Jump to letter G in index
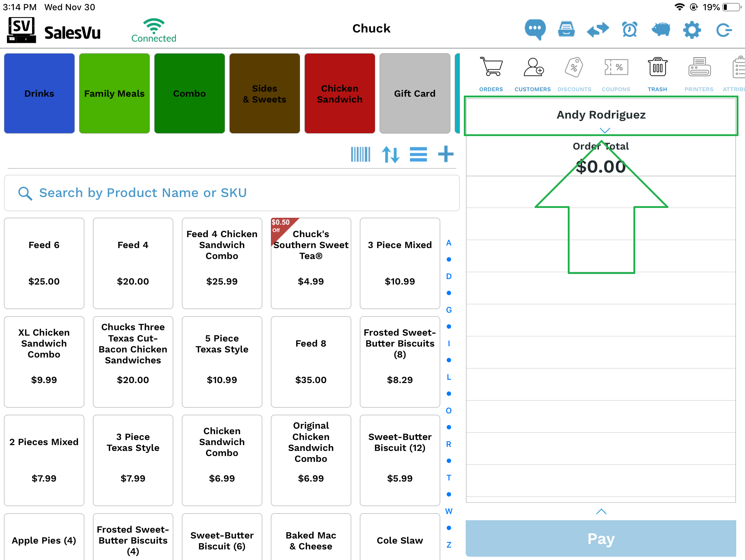The image size is (745, 560). 449,310
